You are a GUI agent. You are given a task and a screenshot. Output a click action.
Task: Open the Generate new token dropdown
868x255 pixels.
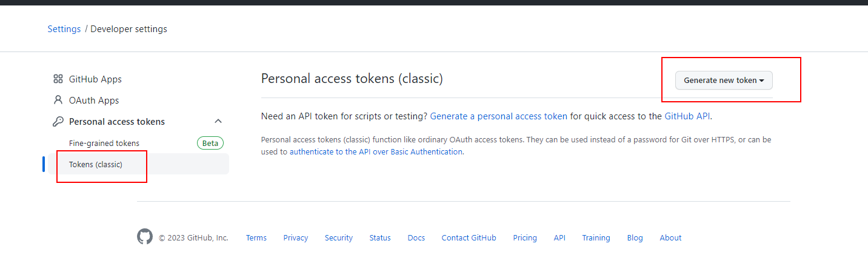724,80
